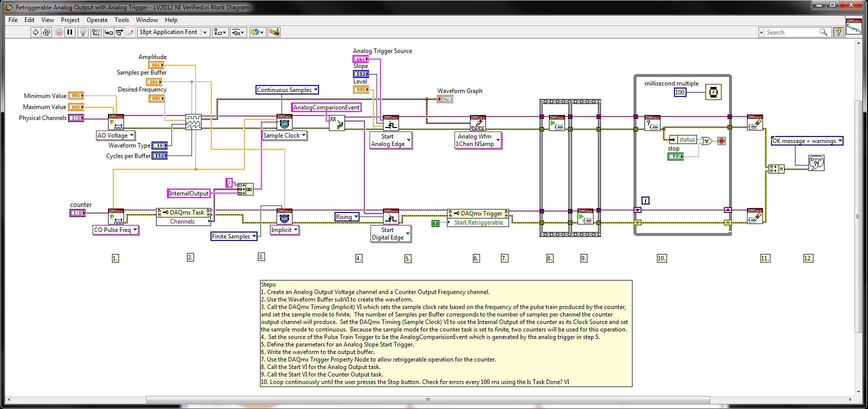Toggle the True boolean constant
Screen dimensions: 868x409
[x=435, y=223]
